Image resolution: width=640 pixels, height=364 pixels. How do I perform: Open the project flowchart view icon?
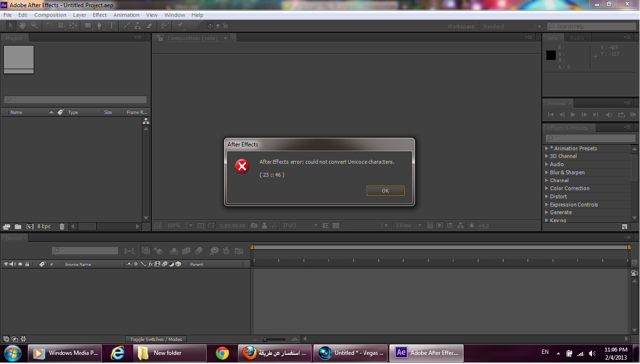click(x=146, y=121)
